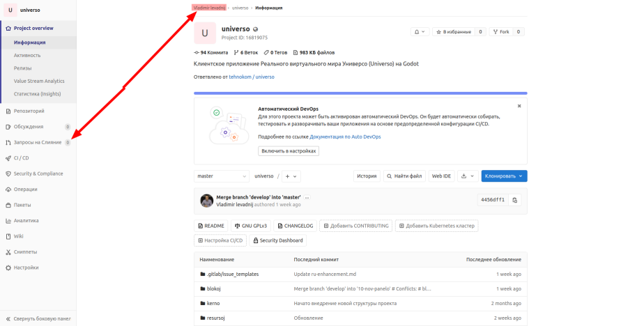Click the Репозиторий sidebar icon
644x326 pixels.
(8, 111)
